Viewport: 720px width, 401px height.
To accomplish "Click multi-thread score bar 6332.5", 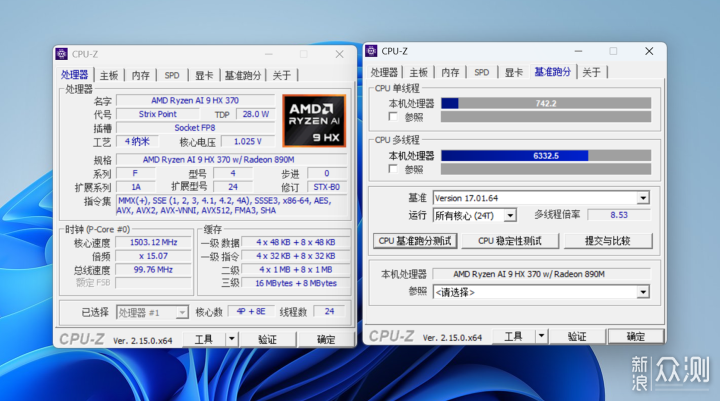I will [546, 156].
